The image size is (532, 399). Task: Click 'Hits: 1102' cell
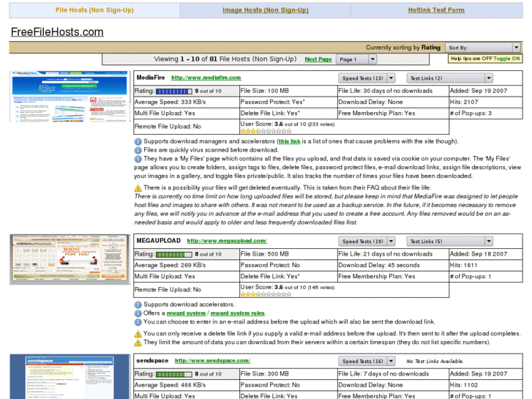click(486, 385)
